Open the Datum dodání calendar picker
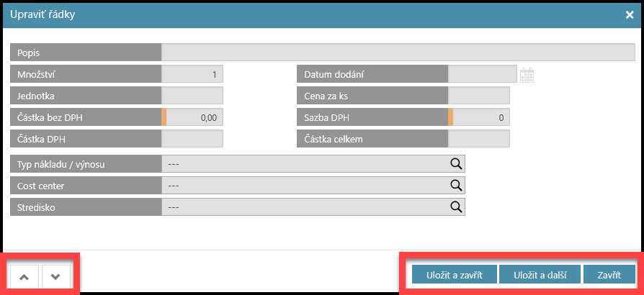 click(527, 74)
